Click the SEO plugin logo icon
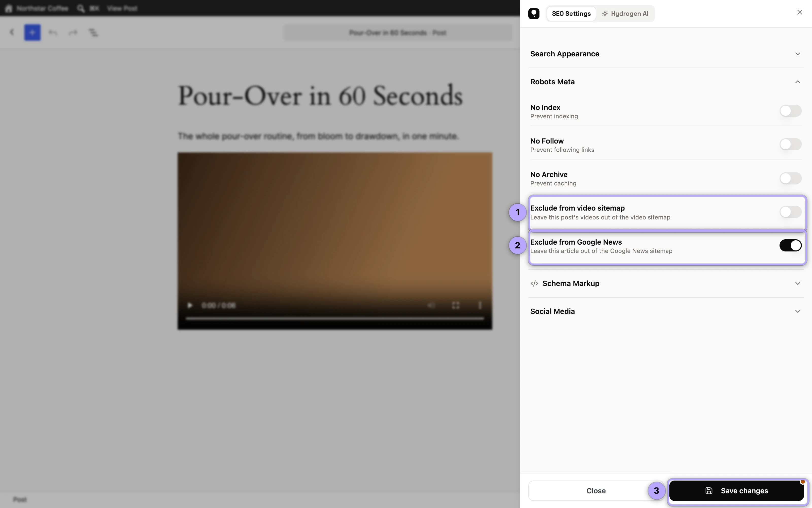This screenshot has height=508, width=812. point(533,14)
